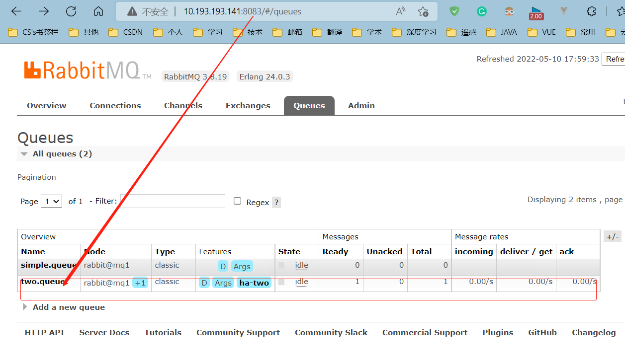The height and width of the screenshot is (364, 625).
Task: Open the browser home page icon
Action: pyautogui.click(x=98, y=11)
